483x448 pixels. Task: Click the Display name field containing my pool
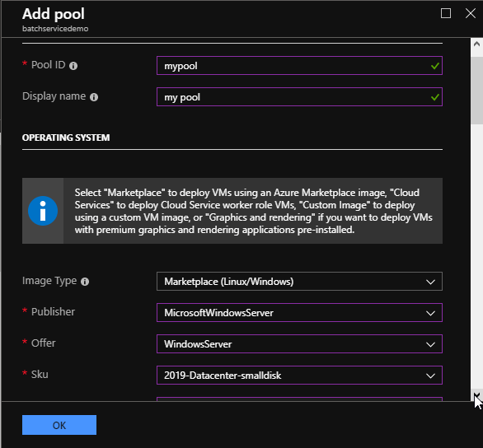click(299, 97)
